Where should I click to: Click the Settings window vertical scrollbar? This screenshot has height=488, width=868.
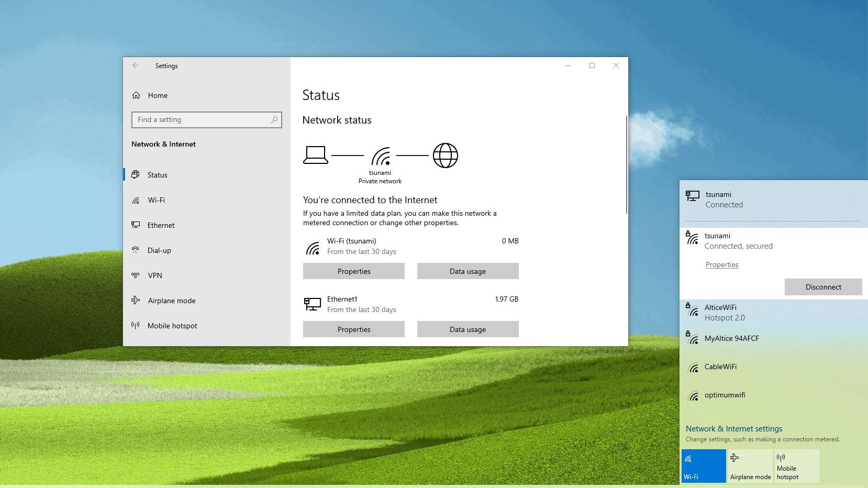pos(626,165)
